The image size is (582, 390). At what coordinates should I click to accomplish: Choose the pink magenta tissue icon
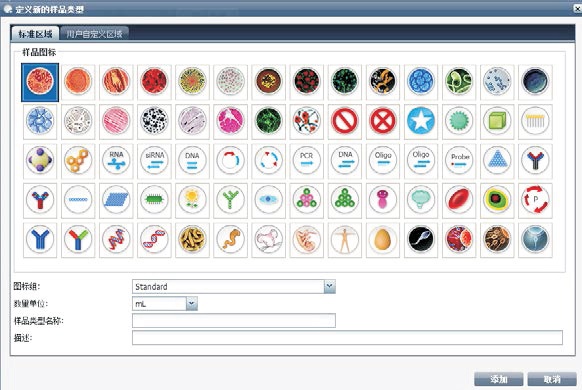pyautogui.click(x=230, y=121)
